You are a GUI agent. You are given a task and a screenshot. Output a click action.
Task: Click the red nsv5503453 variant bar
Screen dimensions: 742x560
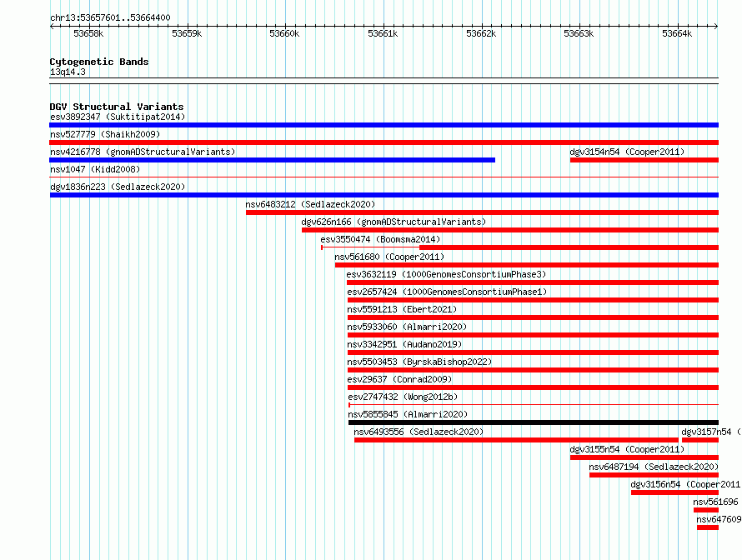[533, 370]
